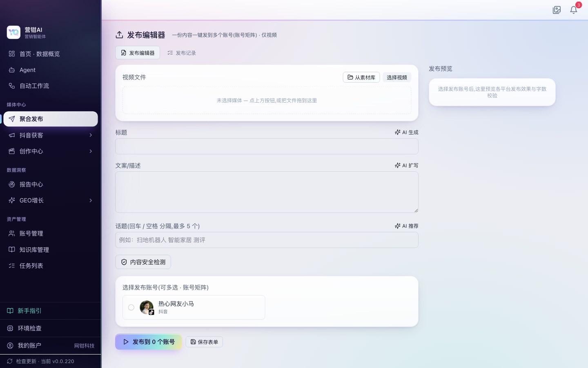This screenshot has height=368, width=588.
Task: Click the 账号管理 users icon
Action: click(x=12, y=233)
